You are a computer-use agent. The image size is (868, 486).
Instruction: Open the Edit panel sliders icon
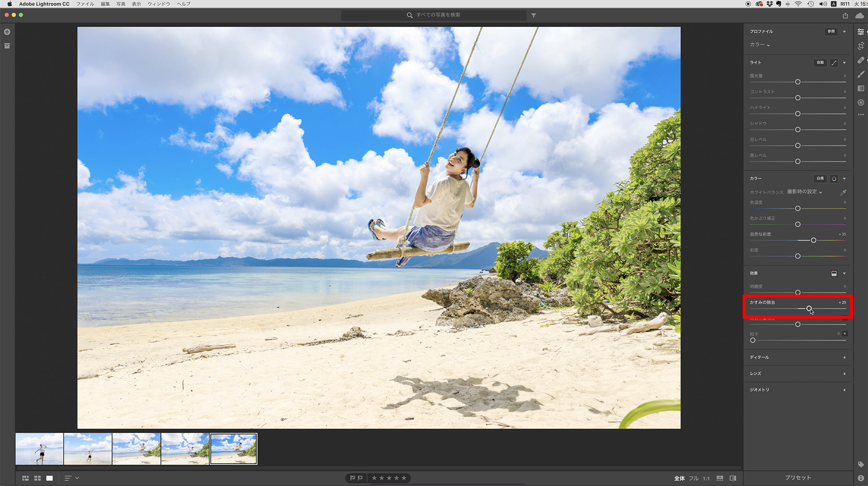861,32
